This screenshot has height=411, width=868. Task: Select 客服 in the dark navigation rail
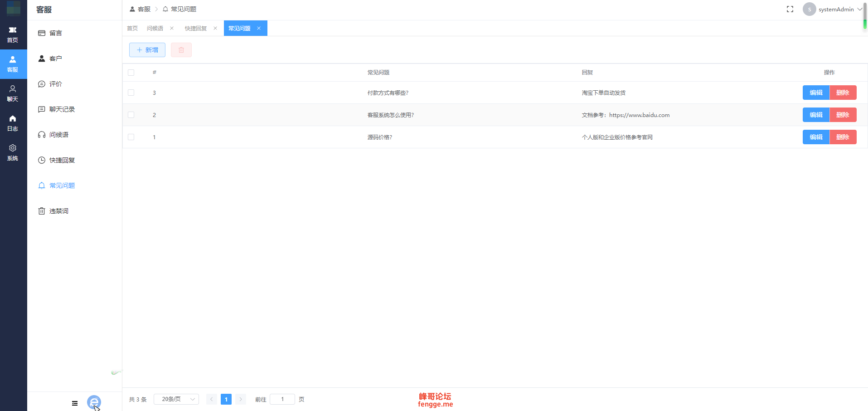pos(13,64)
